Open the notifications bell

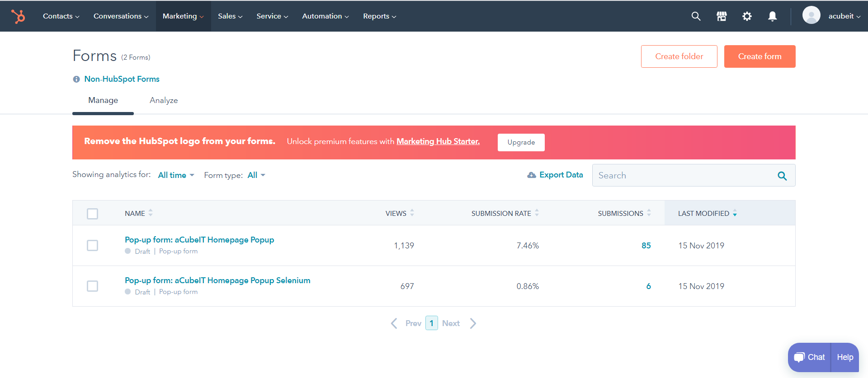pos(773,16)
